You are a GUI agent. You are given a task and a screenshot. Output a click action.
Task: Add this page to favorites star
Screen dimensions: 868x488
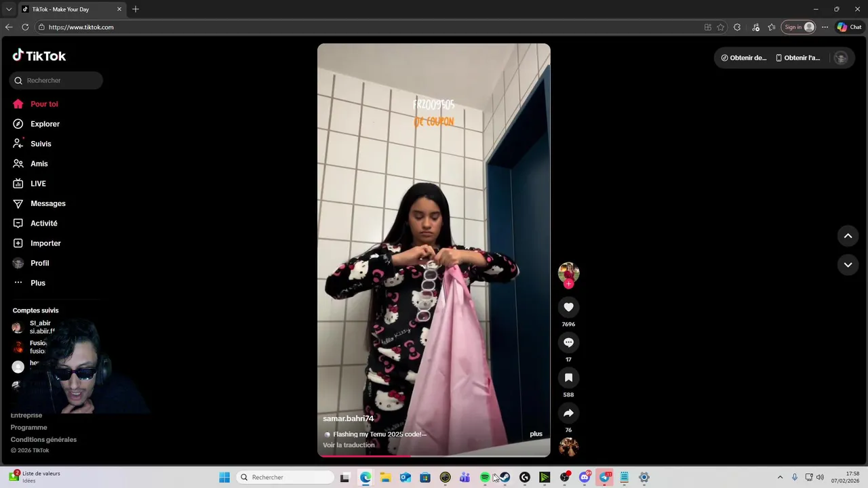pyautogui.click(x=720, y=27)
